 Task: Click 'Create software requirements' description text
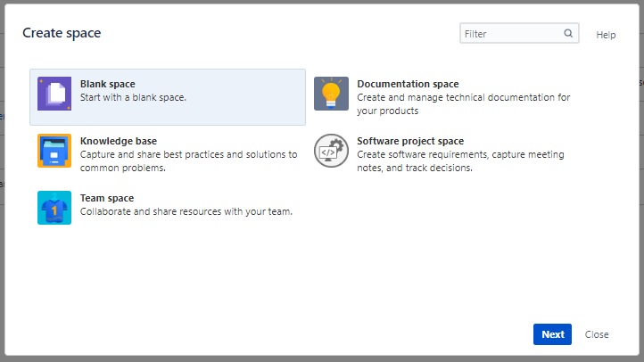(460, 161)
